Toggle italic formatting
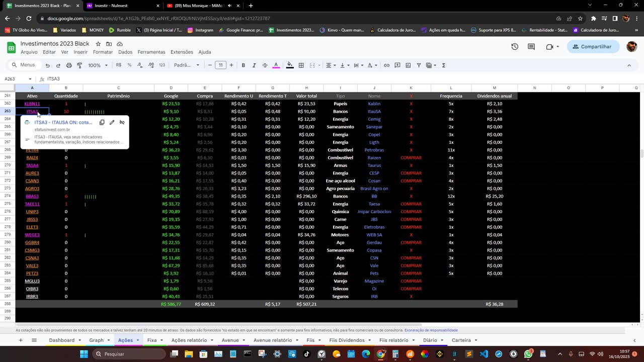 coord(254,65)
